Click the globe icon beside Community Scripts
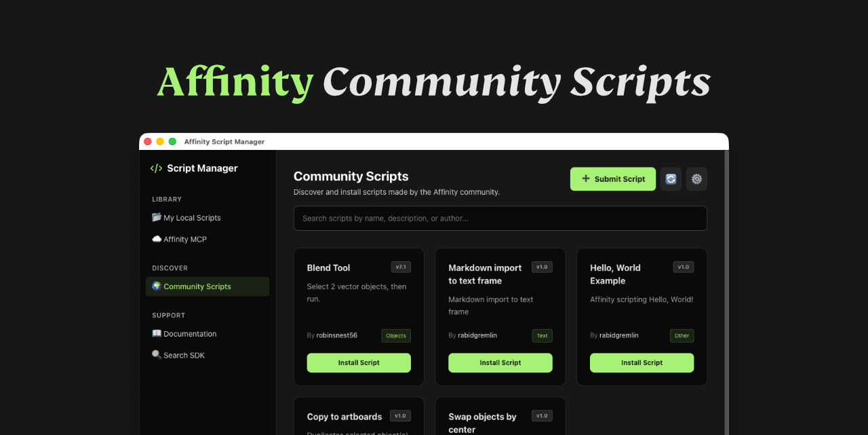Image resolution: width=868 pixels, height=435 pixels. coord(156,286)
